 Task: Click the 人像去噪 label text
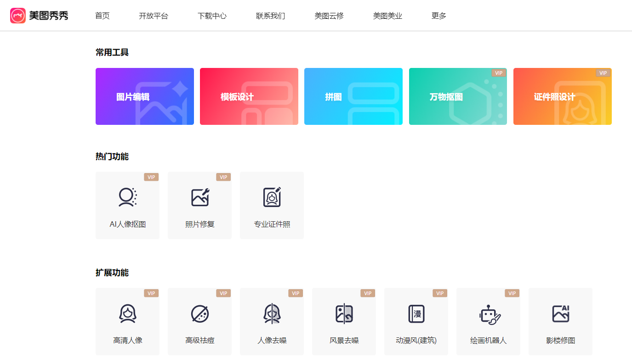click(272, 341)
